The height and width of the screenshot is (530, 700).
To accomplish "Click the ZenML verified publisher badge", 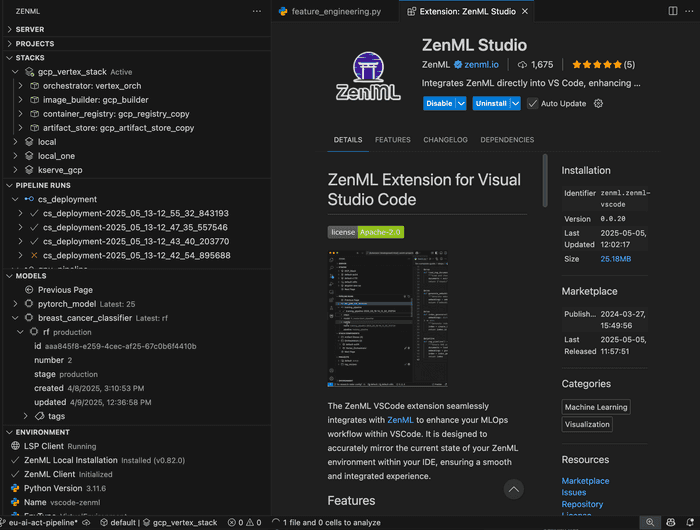I will [x=458, y=65].
